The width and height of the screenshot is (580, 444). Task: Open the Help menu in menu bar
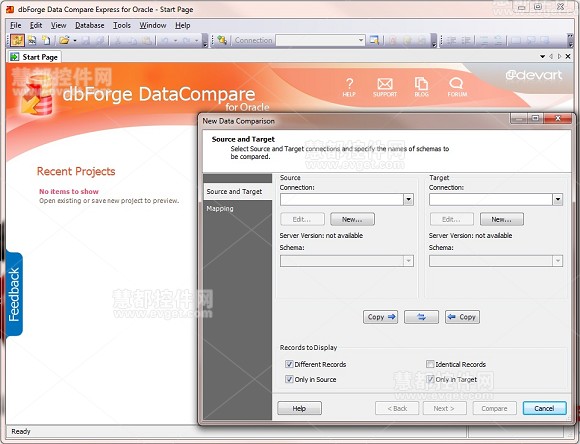[x=183, y=25]
